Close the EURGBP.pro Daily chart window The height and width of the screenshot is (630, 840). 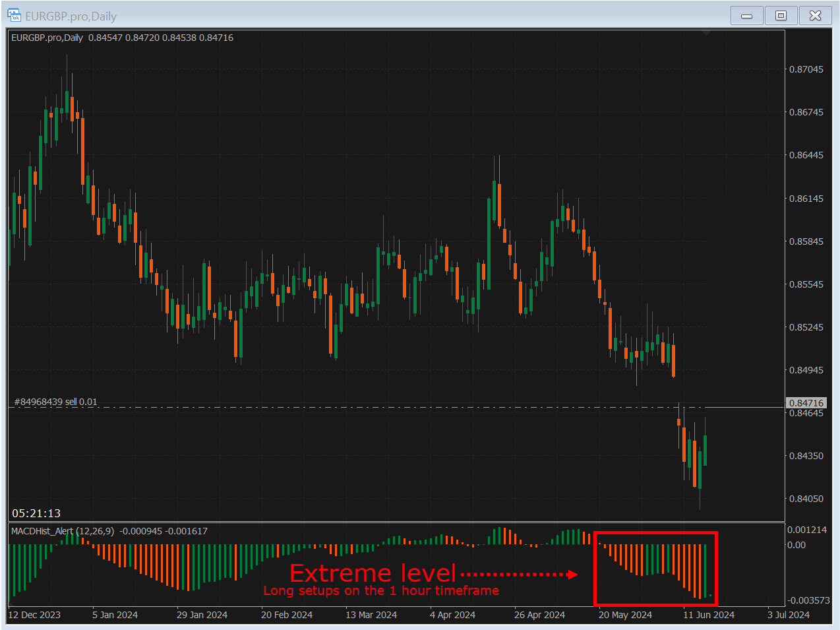tap(816, 16)
